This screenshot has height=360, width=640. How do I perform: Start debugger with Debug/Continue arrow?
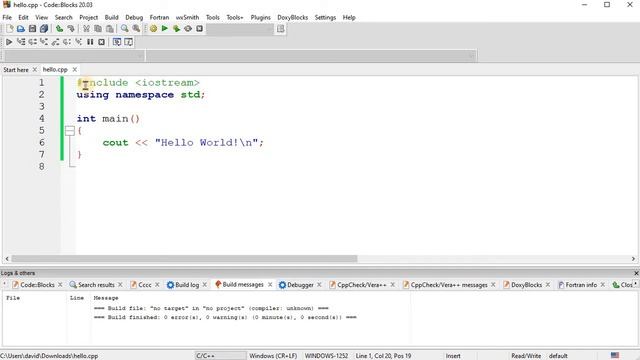[x=9, y=42]
